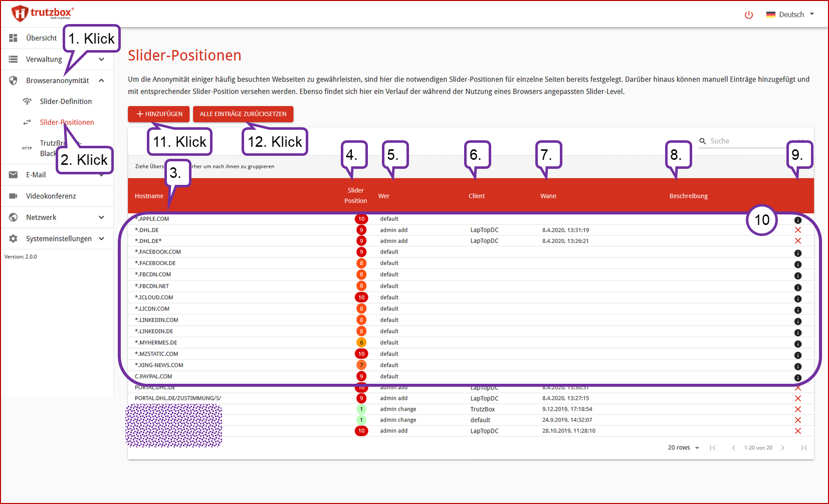The height and width of the screenshot is (504, 829).
Task: Show info for *.ICLOUD.COM entry
Action: pyautogui.click(x=798, y=299)
